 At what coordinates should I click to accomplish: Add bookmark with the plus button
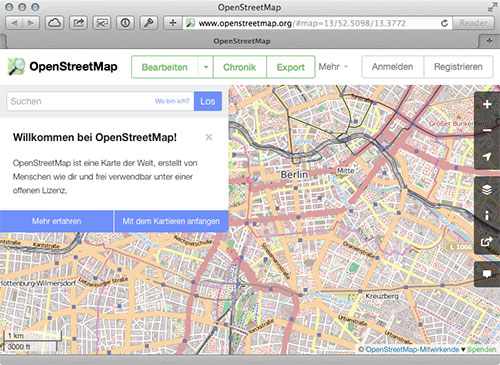173,23
